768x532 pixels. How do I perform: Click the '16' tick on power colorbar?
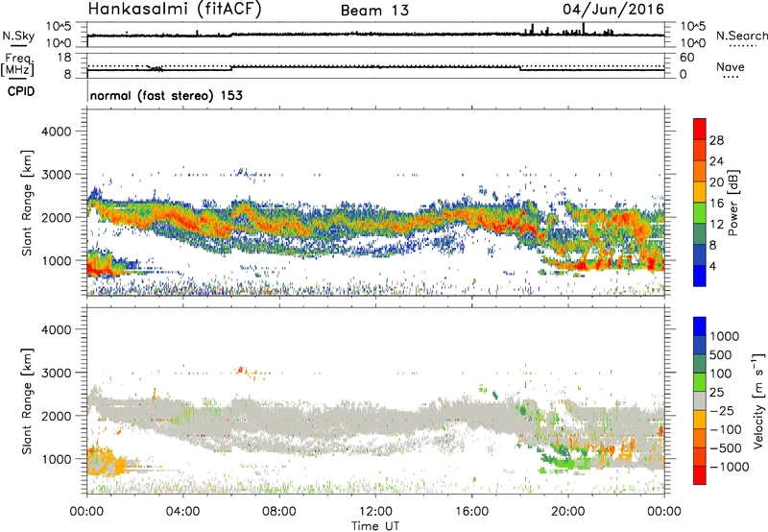coord(716,204)
